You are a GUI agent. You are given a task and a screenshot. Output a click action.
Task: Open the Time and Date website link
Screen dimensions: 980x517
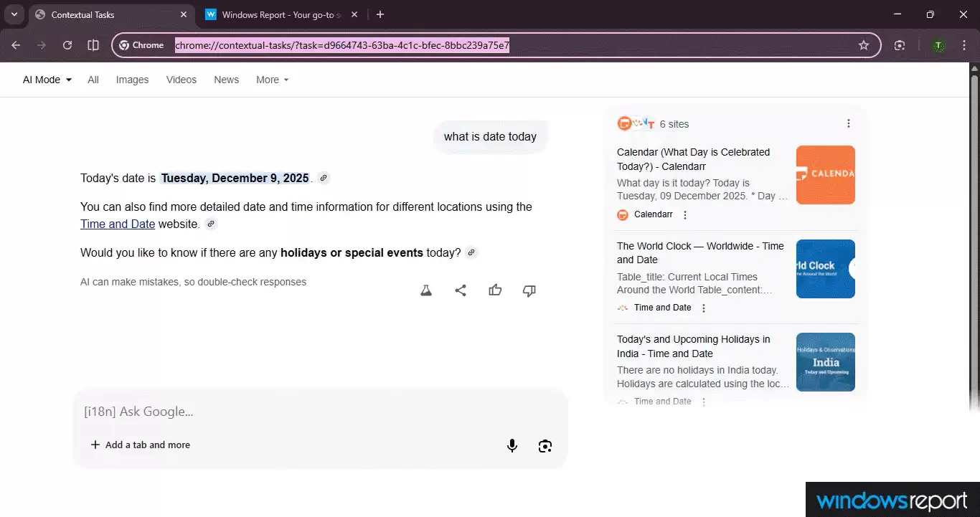point(117,224)
